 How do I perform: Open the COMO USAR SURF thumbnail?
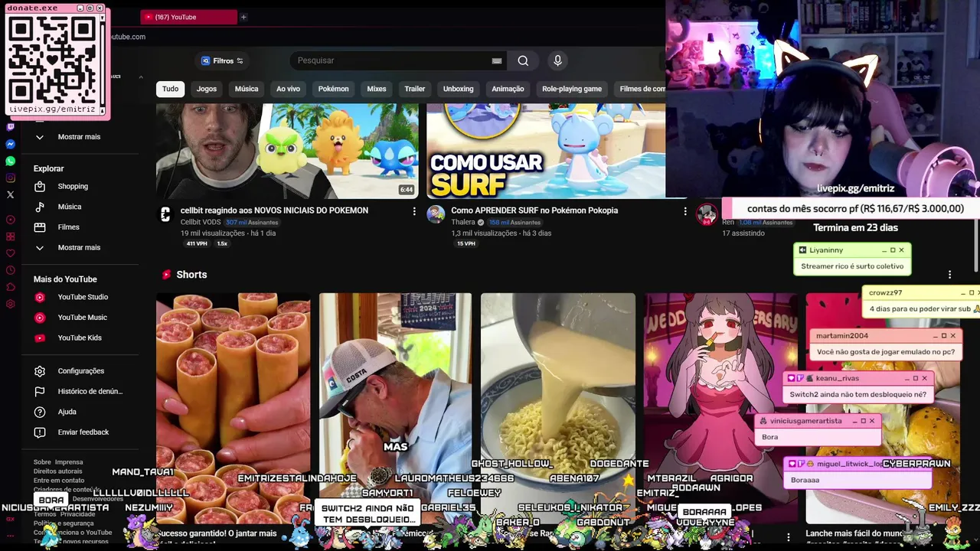click(546, 151)
